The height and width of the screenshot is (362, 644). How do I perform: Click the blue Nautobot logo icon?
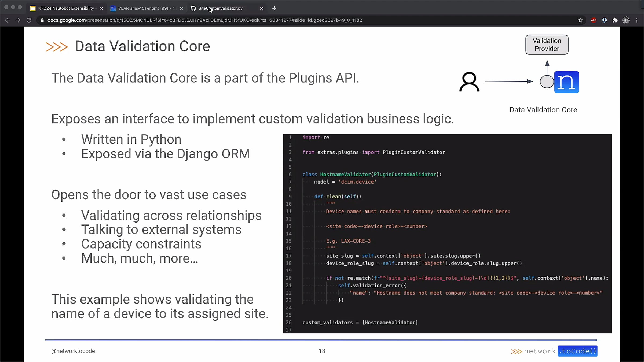pos(566,82)
